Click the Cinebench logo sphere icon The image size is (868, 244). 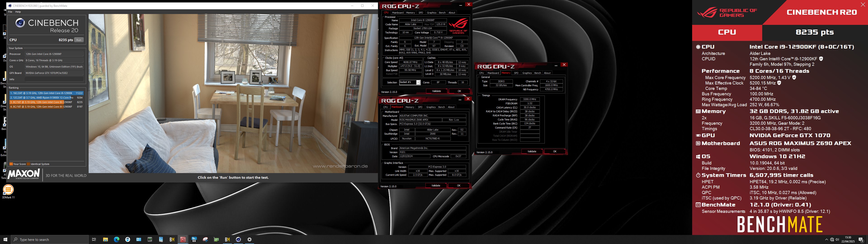point(20,23)
